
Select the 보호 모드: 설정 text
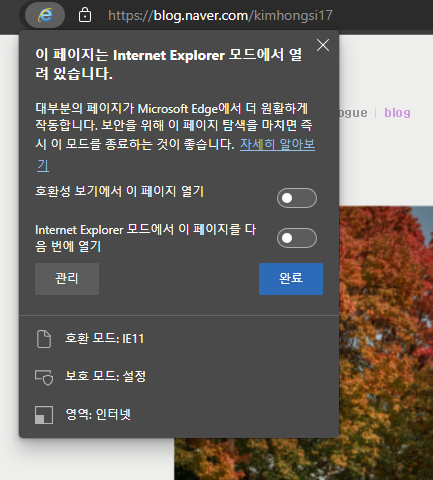105,376
